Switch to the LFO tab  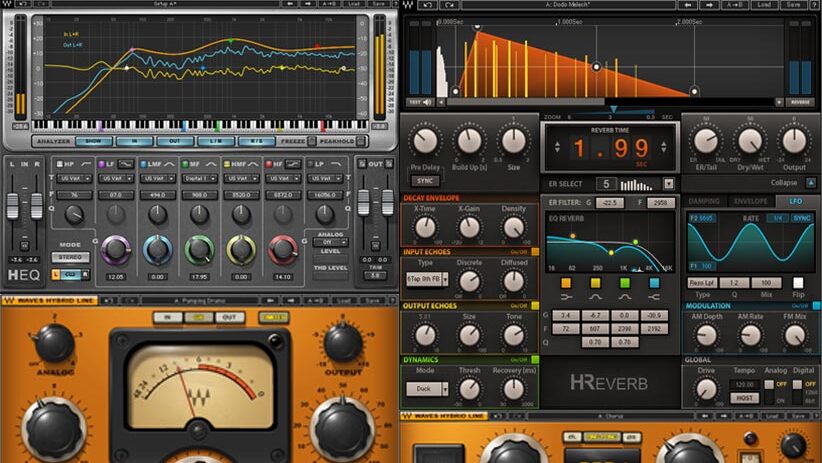point(796,201)
